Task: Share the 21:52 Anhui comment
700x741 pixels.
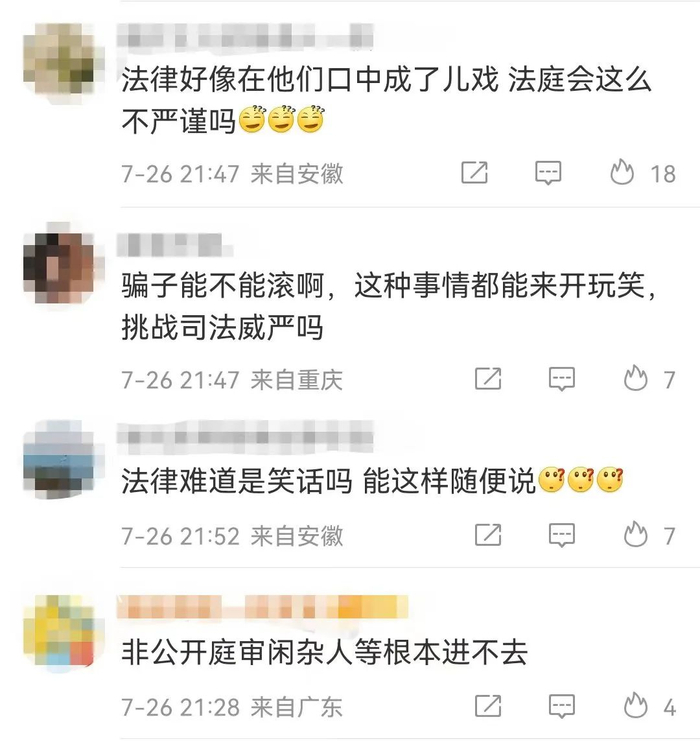Action: coord(488,535)
